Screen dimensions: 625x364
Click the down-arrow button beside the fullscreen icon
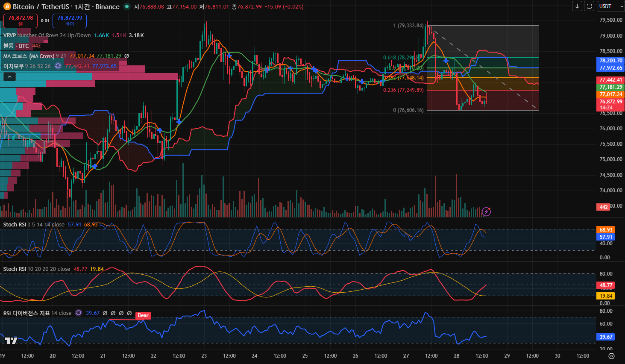(x=577, y=6)
